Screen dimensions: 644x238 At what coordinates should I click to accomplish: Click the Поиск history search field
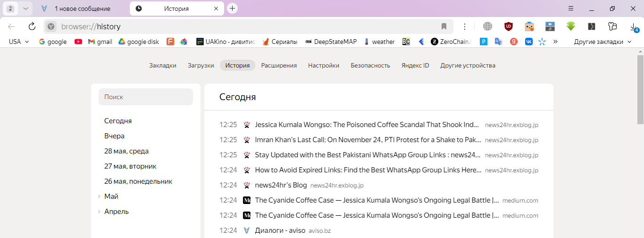[146, 97]
